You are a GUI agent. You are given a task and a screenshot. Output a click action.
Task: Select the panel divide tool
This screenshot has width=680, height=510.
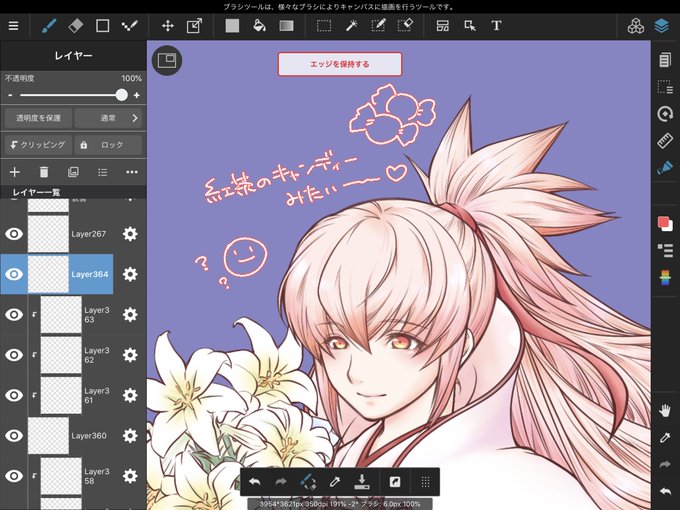click(x=442, y=26)
